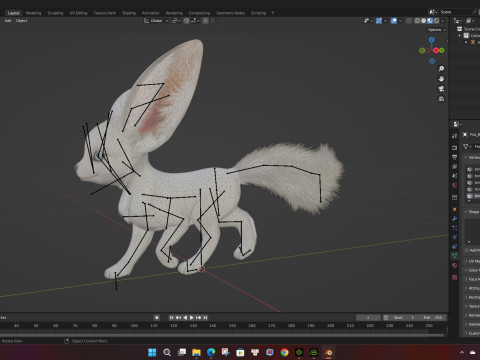
Task: Click the zoom view magnifier icon
Action: tap(441, 69)
